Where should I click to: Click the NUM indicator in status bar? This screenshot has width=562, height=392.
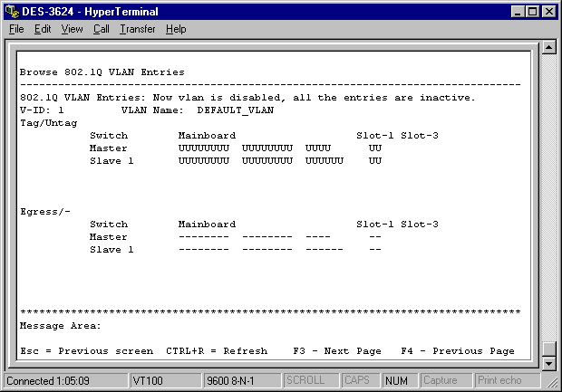coord(398,381)
